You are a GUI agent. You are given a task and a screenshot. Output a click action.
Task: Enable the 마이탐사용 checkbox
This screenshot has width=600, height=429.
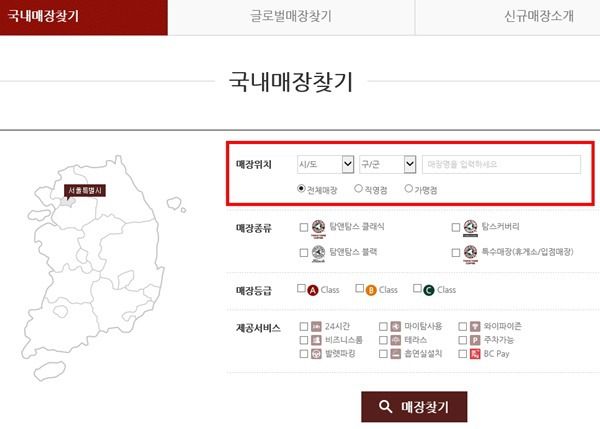[383, 326]
